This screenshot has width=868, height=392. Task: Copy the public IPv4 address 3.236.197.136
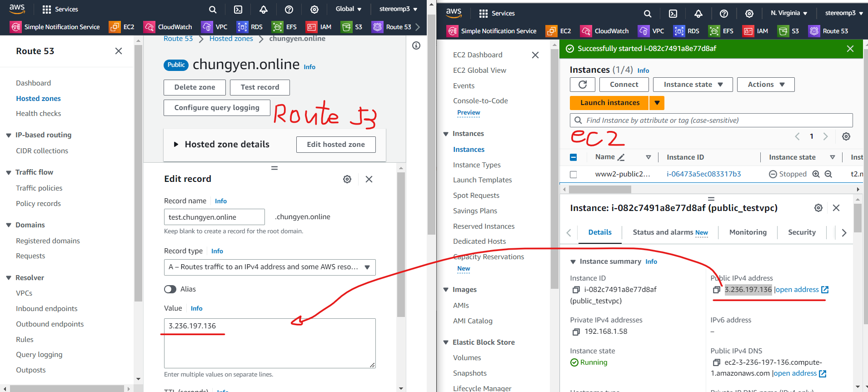click(716, 290)
